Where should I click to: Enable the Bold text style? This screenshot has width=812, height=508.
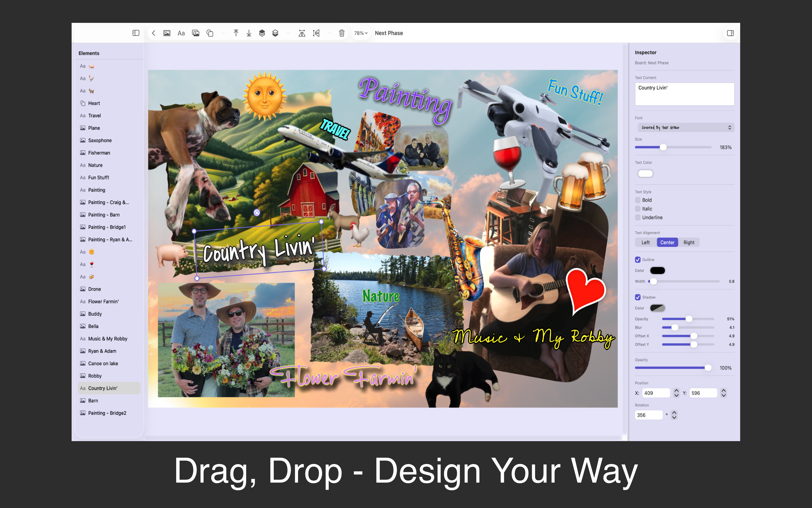pyautogui.click(x=637, y=200)
